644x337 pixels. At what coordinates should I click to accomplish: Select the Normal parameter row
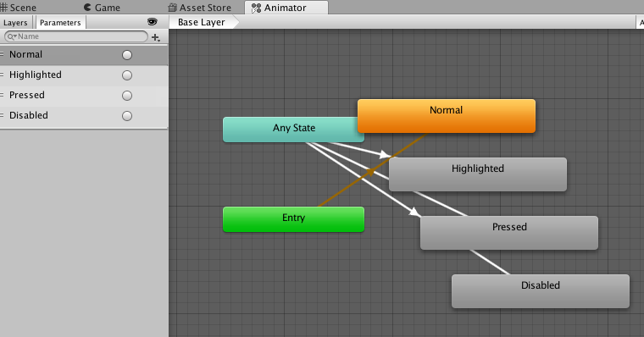(84, 55)
